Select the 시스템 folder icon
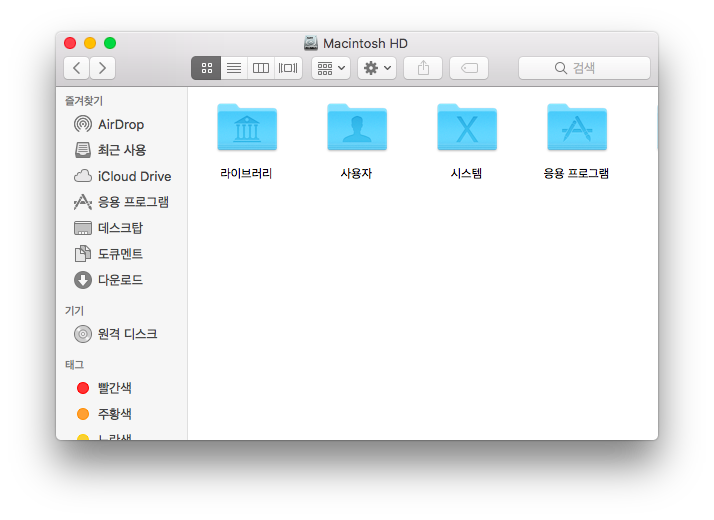Screen dimensions: 714x520 [x=467, y=127]
